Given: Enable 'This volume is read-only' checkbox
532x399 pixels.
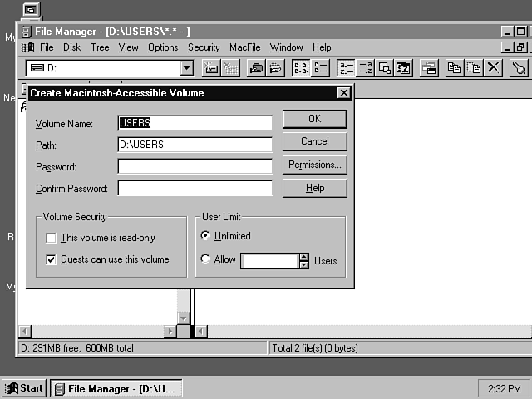Looking at the screenshot, I should [x=51, y=238].
